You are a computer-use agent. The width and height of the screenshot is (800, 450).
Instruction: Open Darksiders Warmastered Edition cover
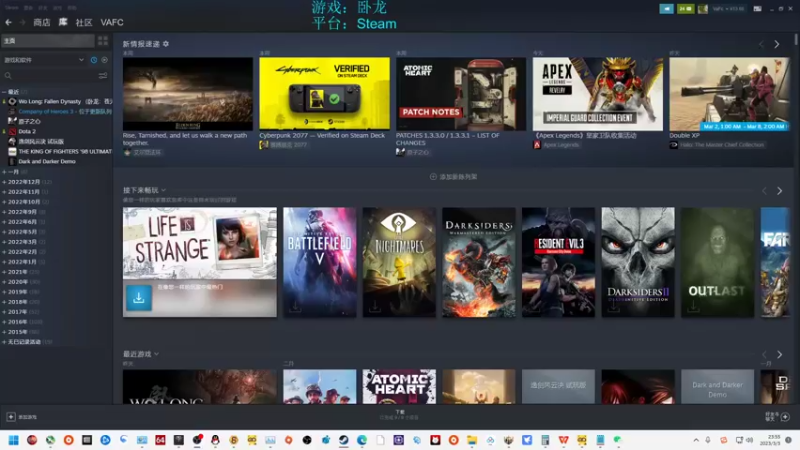[479, 262]
